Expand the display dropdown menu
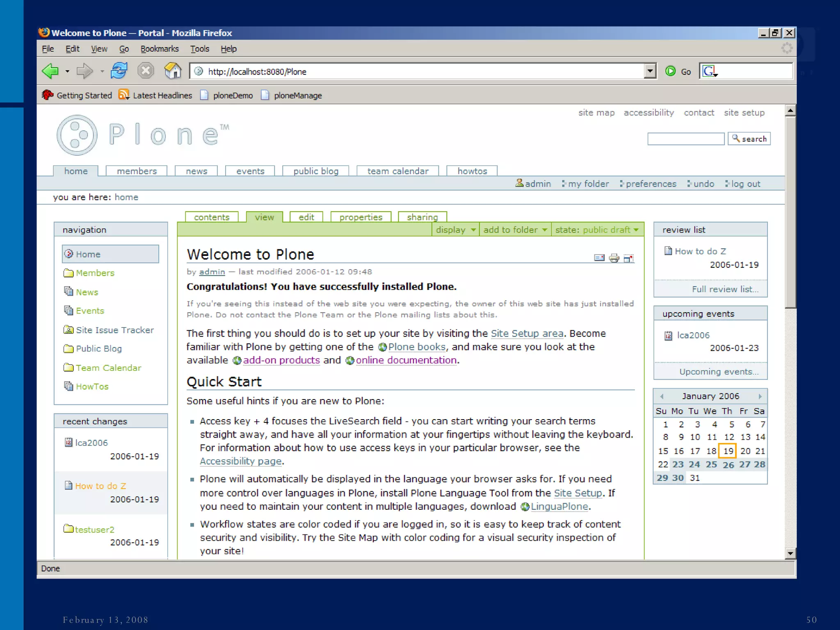840x630 pixels. 455,230
